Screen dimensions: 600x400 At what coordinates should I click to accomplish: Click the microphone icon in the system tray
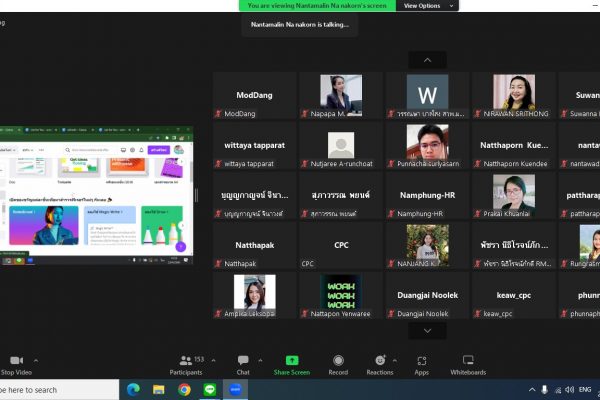click(x=545, y=390)
